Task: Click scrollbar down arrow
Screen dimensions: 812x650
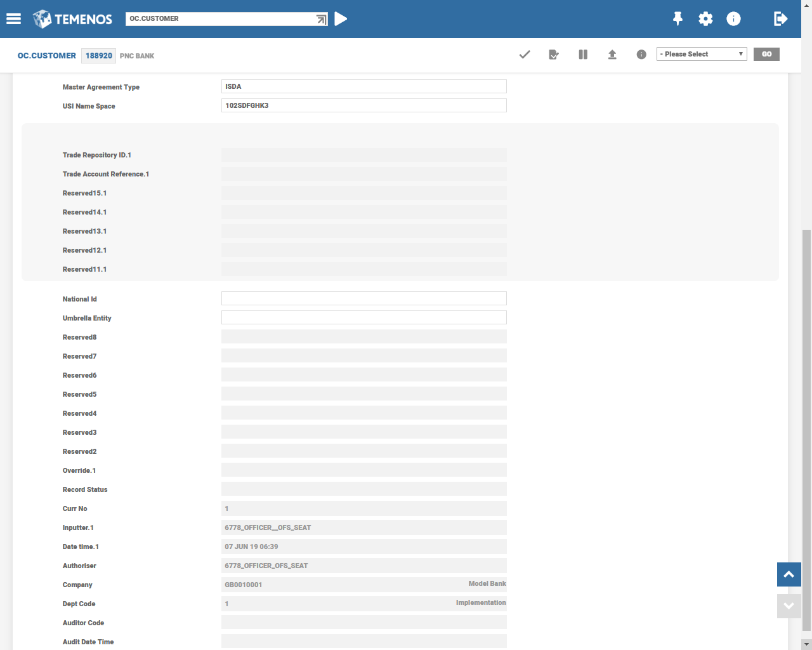Action: (x=806, y=644)
